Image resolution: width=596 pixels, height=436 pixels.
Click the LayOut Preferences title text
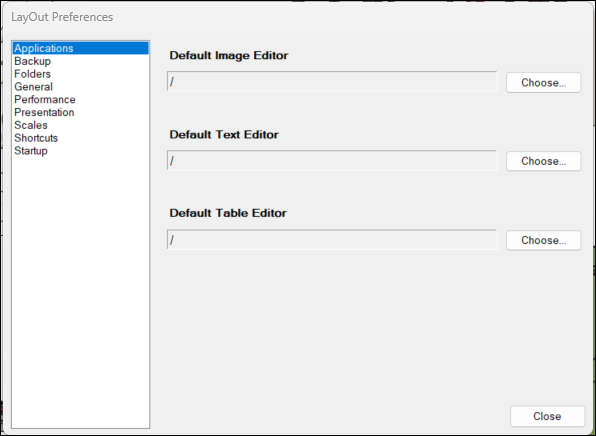tap(62, 17)
